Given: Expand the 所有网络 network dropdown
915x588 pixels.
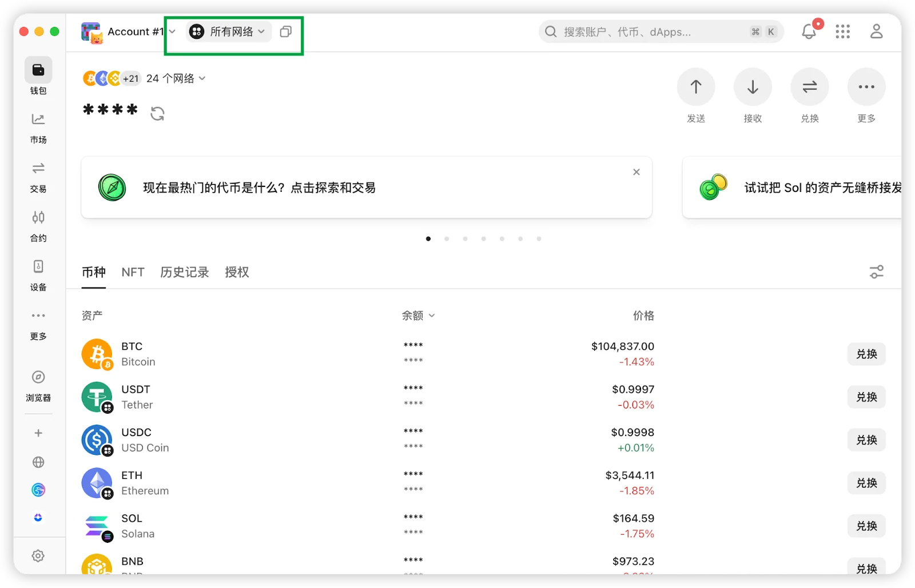Looking at the screenshot, I should tap(229, 32).
